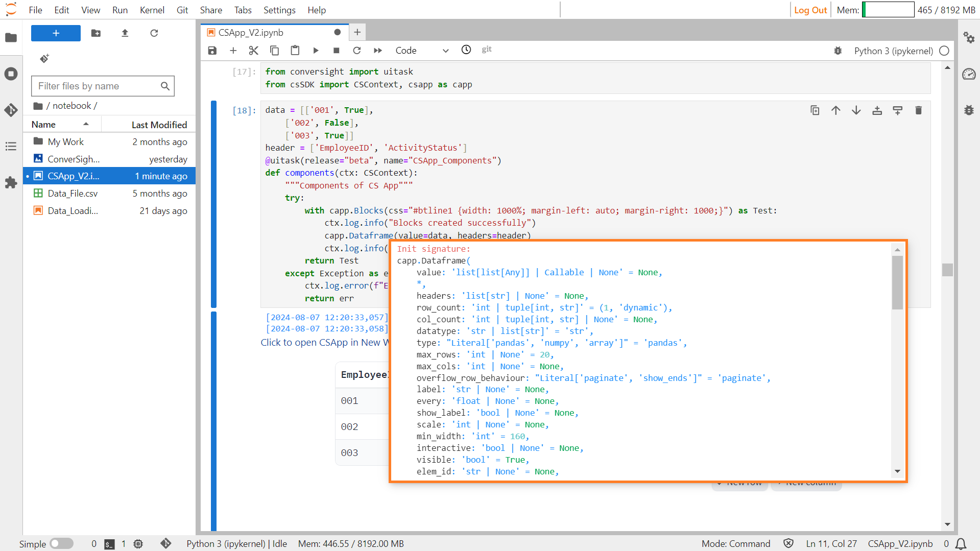Switch kernel via Python 3 (ipykernel)

(893, 51)
